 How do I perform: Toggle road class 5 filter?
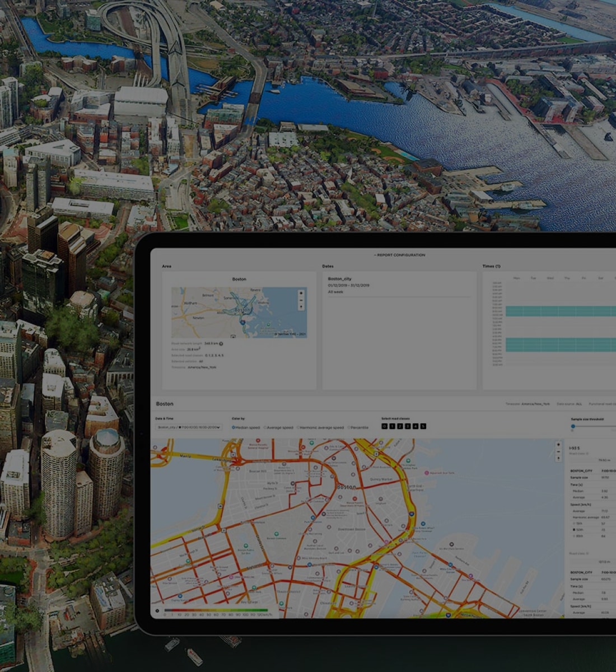[x=423, y=427]
